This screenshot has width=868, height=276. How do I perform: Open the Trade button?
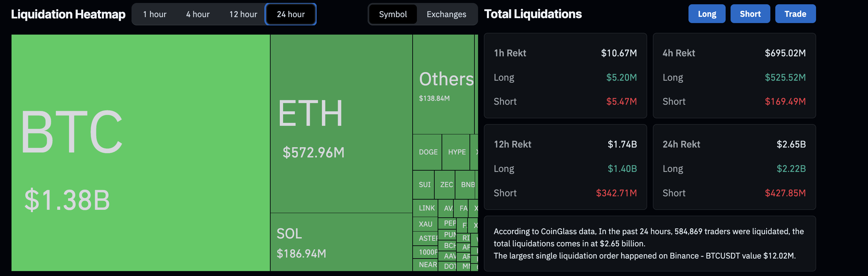795,14
